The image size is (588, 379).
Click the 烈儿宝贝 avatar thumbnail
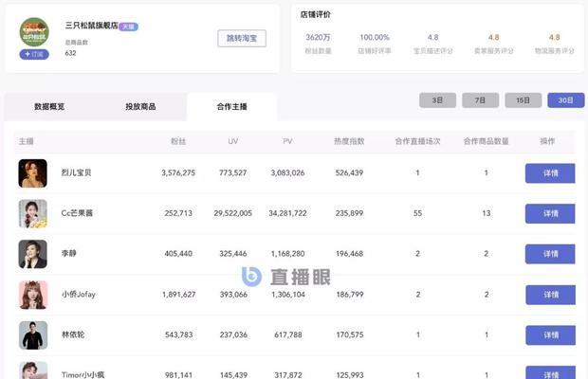coord(32,173)
